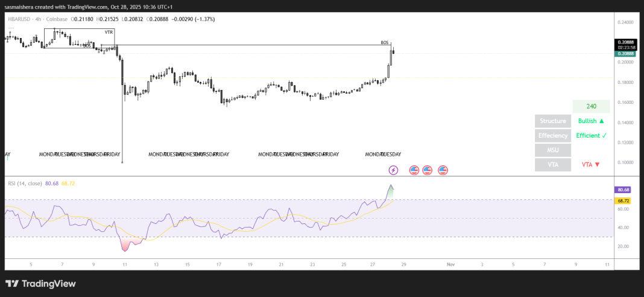The image size is (644, 297).
Task: Click the purple lightning event icon
Action: [x=394, y=170]
